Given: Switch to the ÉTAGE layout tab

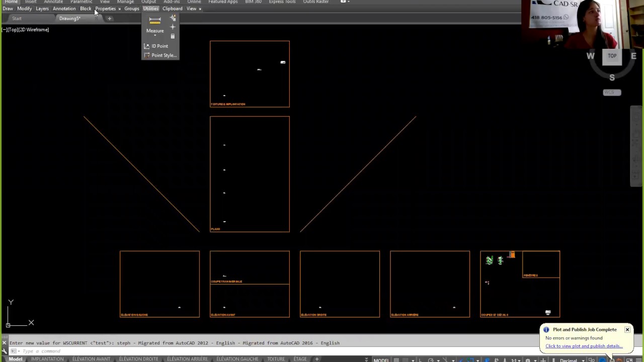Looking at the screenshot, I should (x=300, y=359).
